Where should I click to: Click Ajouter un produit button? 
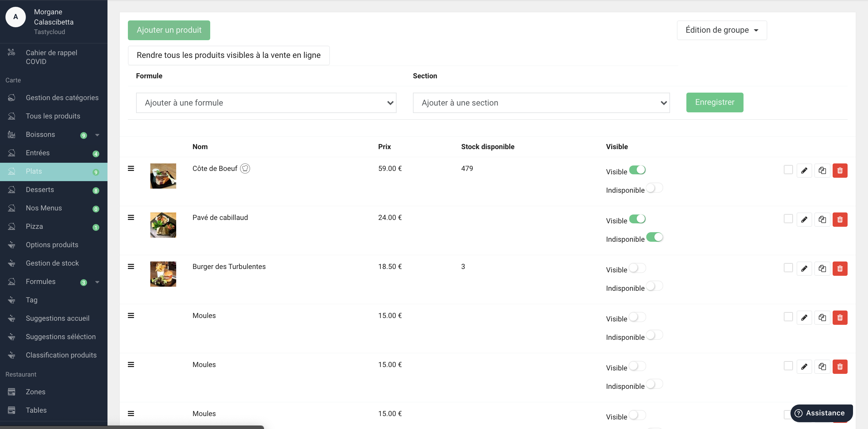tap(169, 30)
